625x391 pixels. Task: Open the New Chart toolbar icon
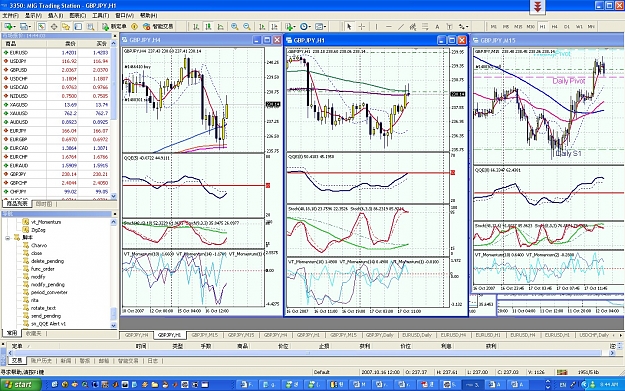point(9,26)
